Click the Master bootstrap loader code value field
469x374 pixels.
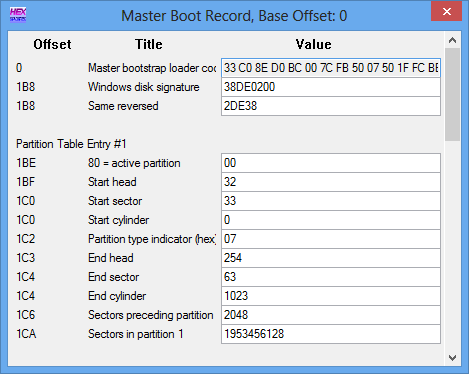(x=331, y=68)
